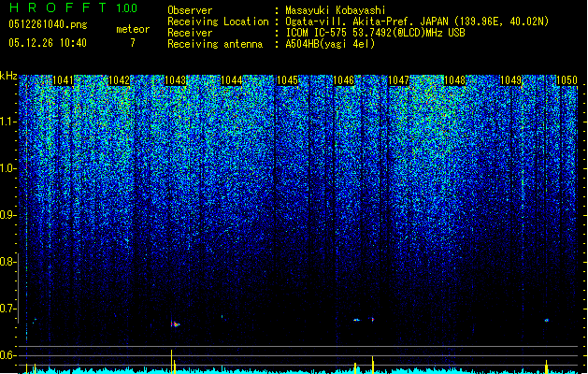Screen dimensions: 588x374
Task: Click the tallest yellow intensity spike under 1043
Action: pos(172,361)
